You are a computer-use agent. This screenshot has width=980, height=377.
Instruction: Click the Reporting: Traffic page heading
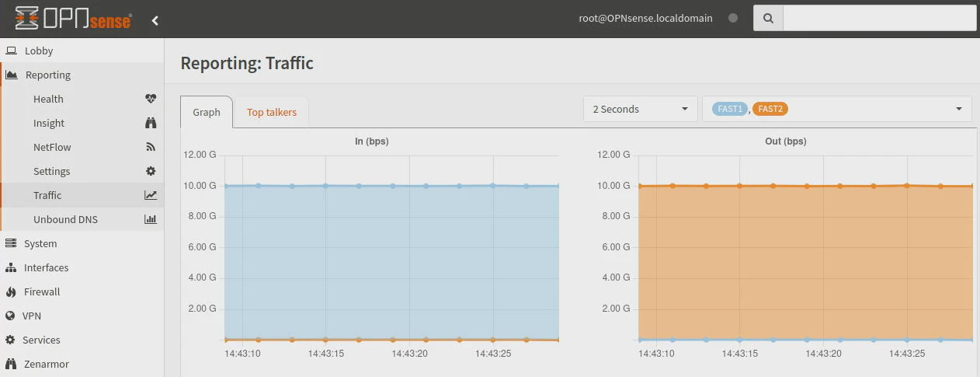click(x=247, y=63)
